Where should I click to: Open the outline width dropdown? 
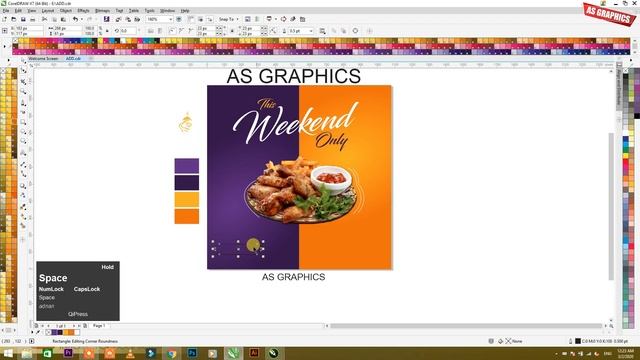tap(311, 31)
